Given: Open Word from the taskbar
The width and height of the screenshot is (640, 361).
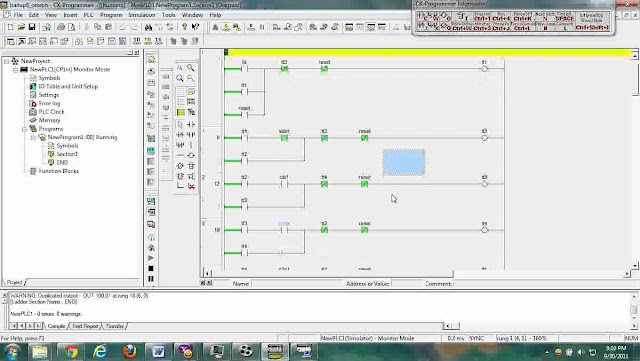Looking at the screenshot, I should click(x=158, y=352).
